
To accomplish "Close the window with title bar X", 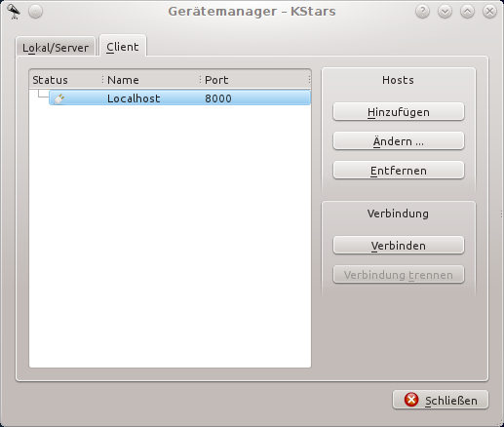I will pos(489,12).
